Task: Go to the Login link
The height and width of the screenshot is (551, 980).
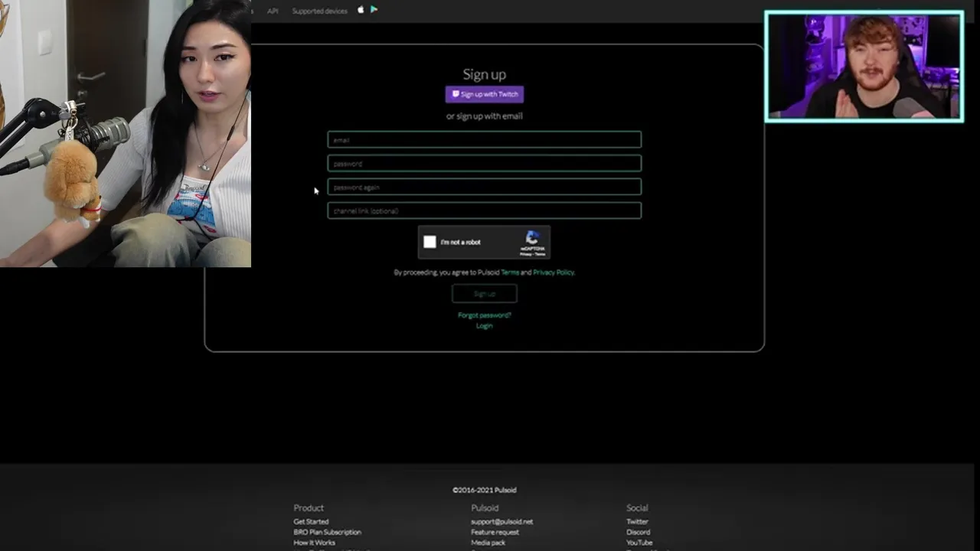Action: [x=485, y=326]
